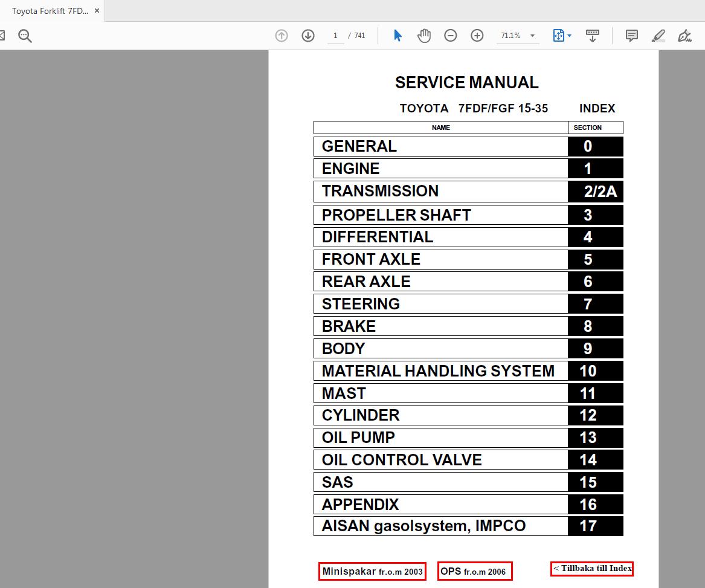This screenshot has width=705, height=588.
Task: Open the DIFFERENTIAL section
Action: tap(440, 237)
